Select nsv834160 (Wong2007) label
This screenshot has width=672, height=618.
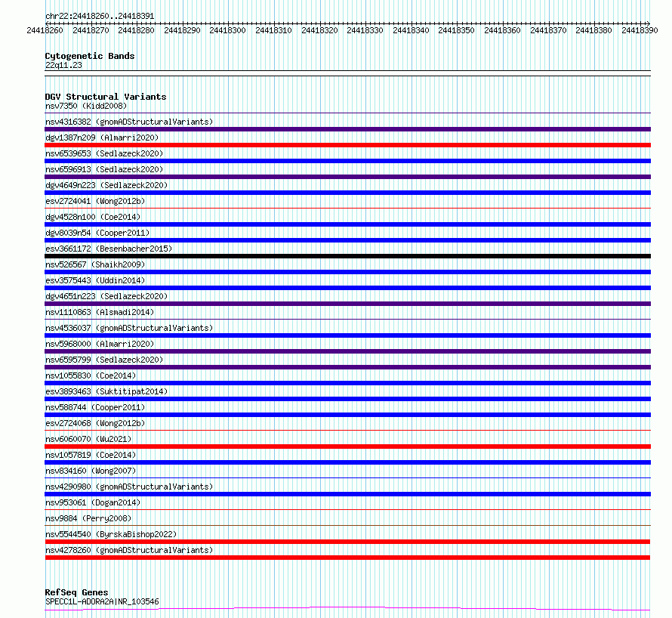tap(91, 471)
